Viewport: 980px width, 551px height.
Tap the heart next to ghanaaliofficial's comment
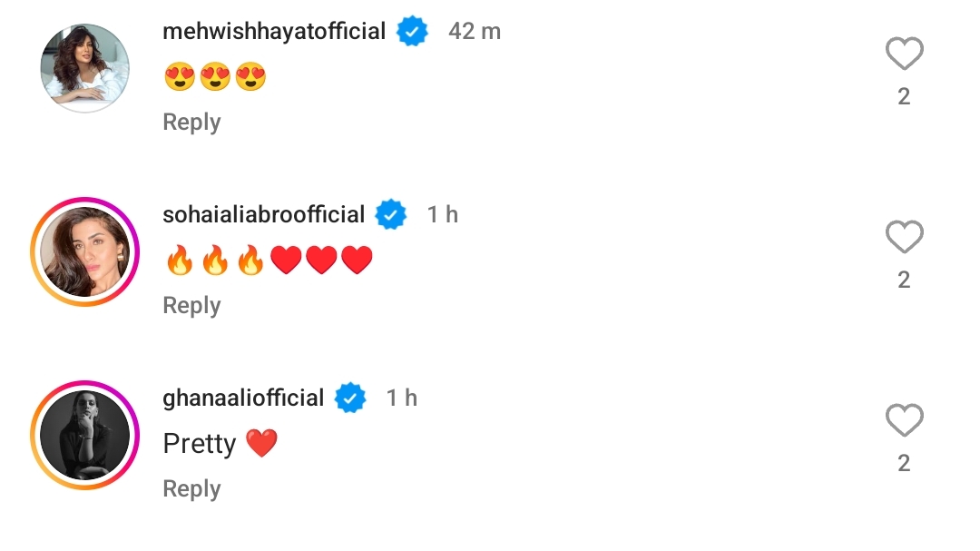click(x=904, y=422)
